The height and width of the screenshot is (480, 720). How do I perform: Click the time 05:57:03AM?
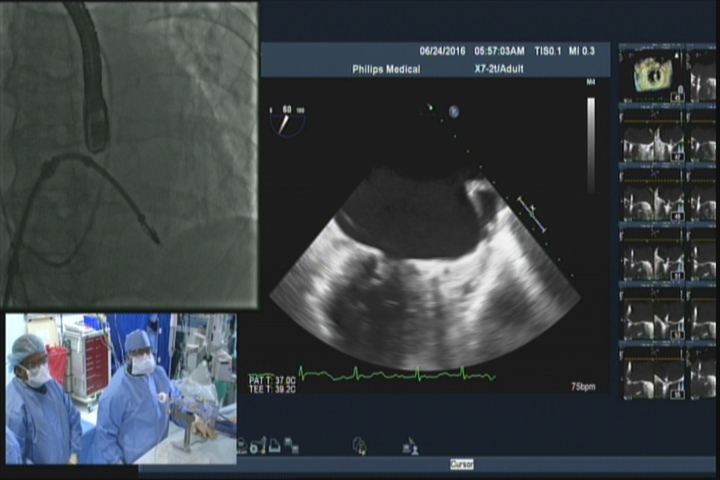point(499,51)
